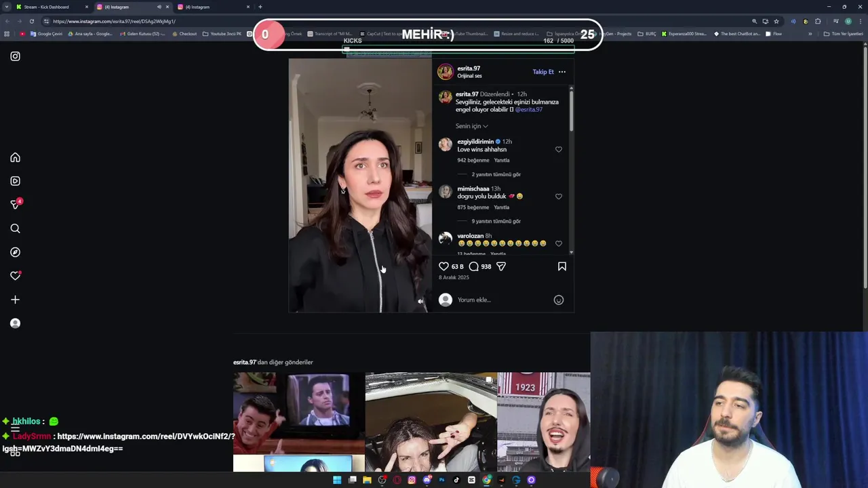Screen dimensions: 868x488
Task: Open TikTok from taskbar
Action: [x=456, y=480]
